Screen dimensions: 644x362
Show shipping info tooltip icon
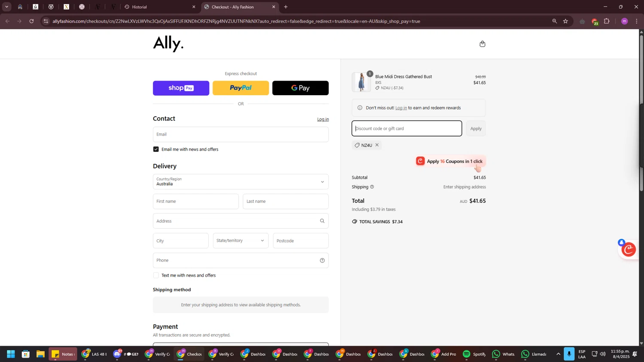point(372,187)
